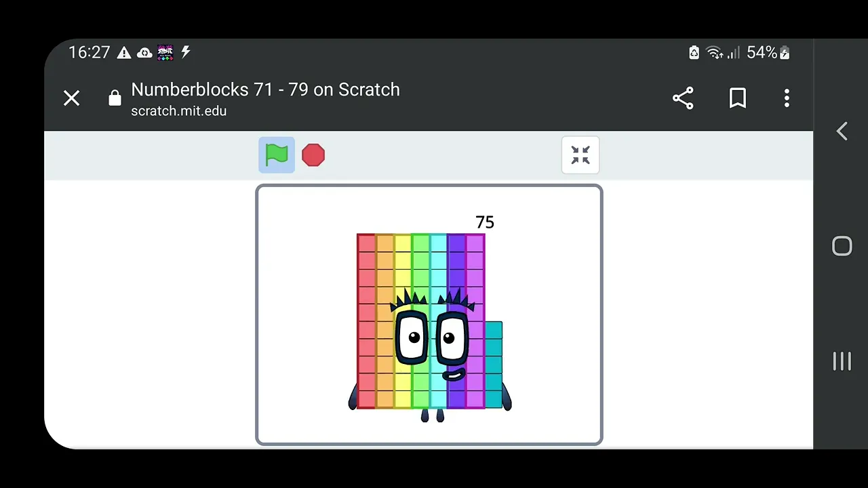This screenshot has height=488, width=868.
Task: Click the green flag to start project
Action: (277, 155)
